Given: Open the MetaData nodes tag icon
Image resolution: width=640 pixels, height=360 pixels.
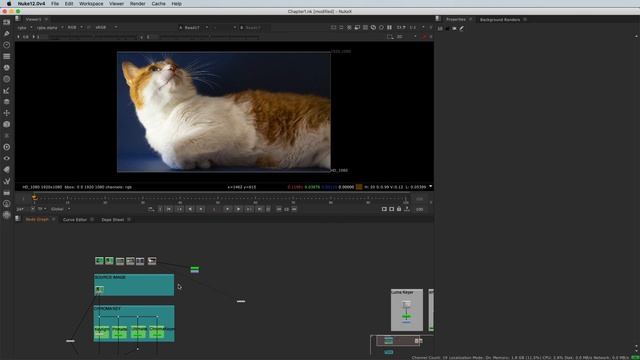Looking at the screenshot, I should [x=7, y=169].
